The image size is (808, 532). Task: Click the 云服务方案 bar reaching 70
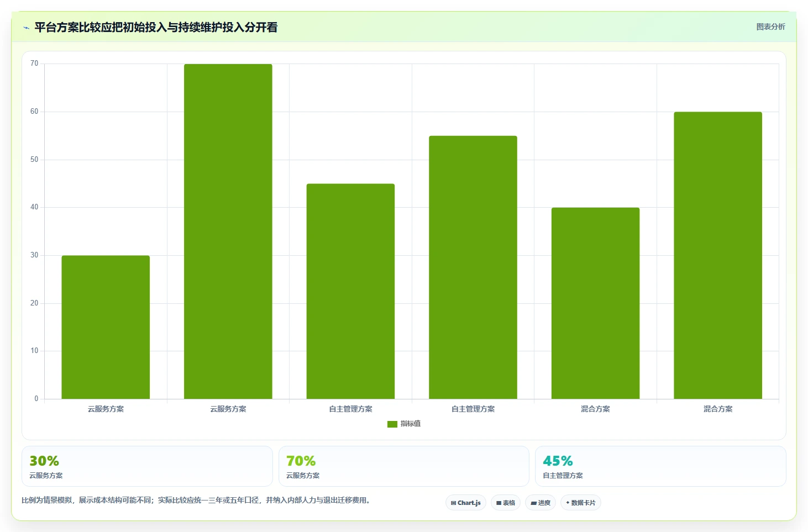(x=228, y=231)
